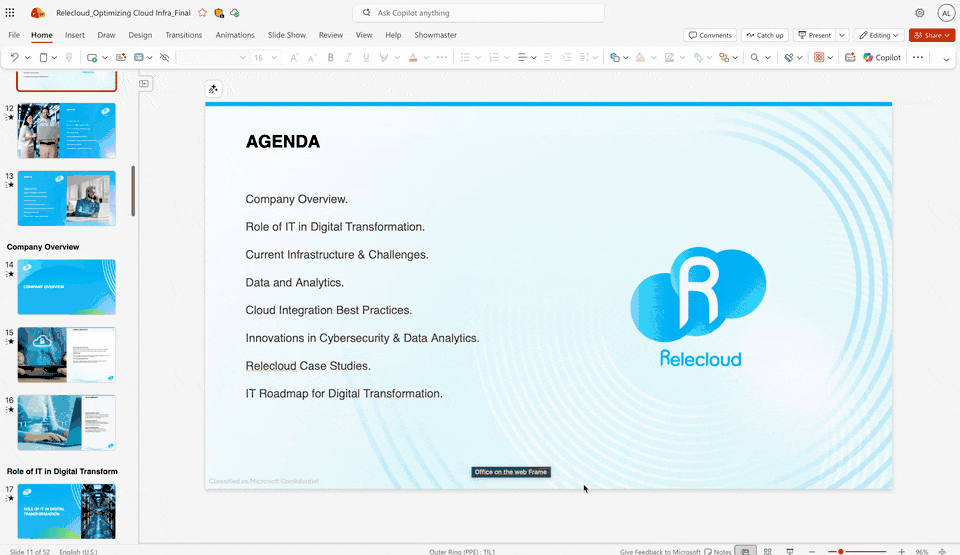Click Give Feedback to Microsoft link
Image resolution: width=960 pixels, height=555 pixels.
tap(659, 551)
